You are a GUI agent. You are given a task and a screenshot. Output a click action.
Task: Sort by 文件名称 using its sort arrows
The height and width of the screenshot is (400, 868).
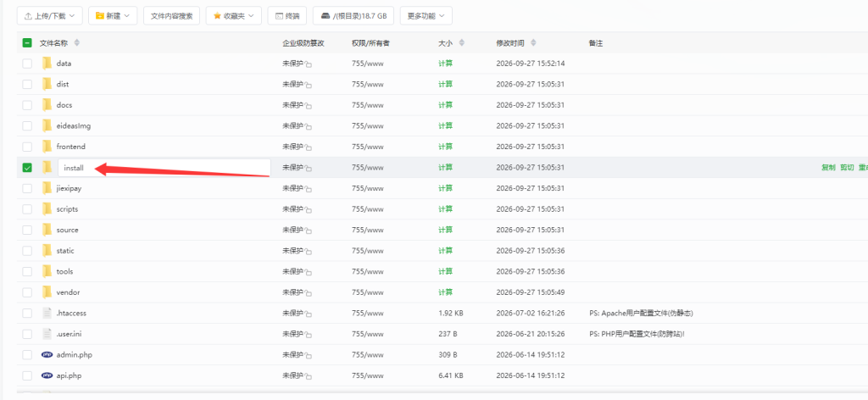(77, 42)
